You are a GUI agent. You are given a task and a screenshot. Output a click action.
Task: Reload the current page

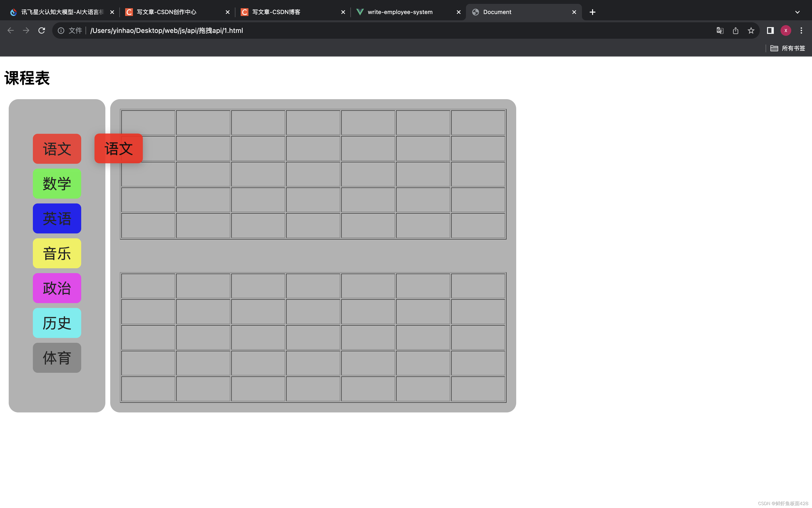click(x=42, y=30)
